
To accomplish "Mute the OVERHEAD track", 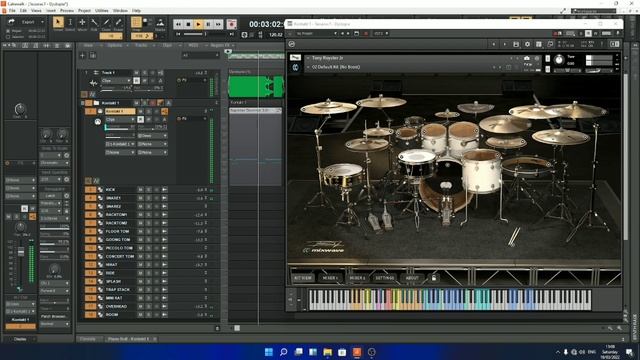I will (x=140, y=306).
